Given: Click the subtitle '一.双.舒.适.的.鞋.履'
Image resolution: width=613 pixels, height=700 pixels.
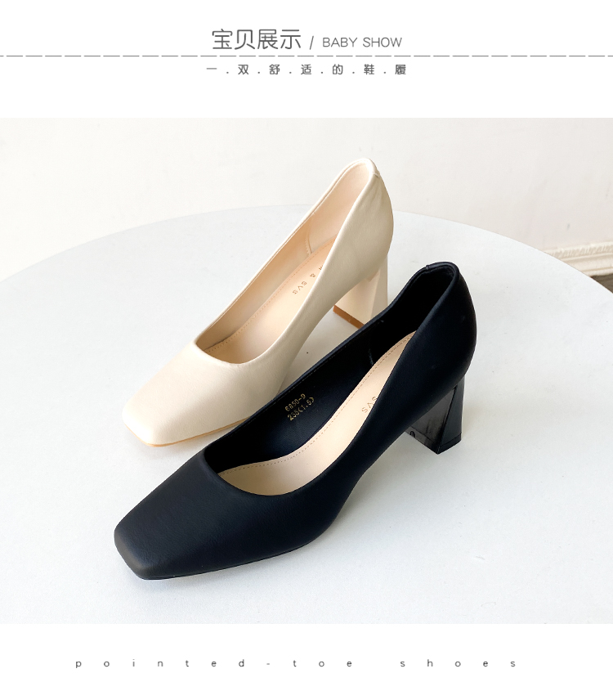Looking at the screenshot, I should click(306, 70).
